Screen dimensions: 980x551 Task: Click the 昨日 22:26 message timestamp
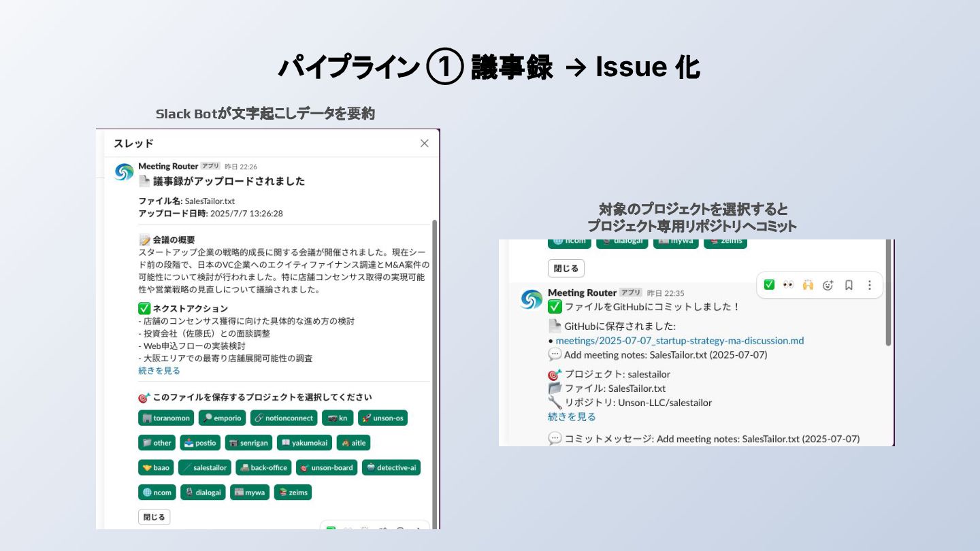241,167
